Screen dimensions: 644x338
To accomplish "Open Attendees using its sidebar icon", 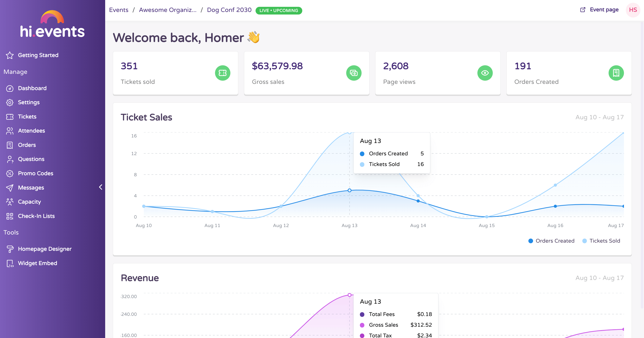I will point(10,131).
